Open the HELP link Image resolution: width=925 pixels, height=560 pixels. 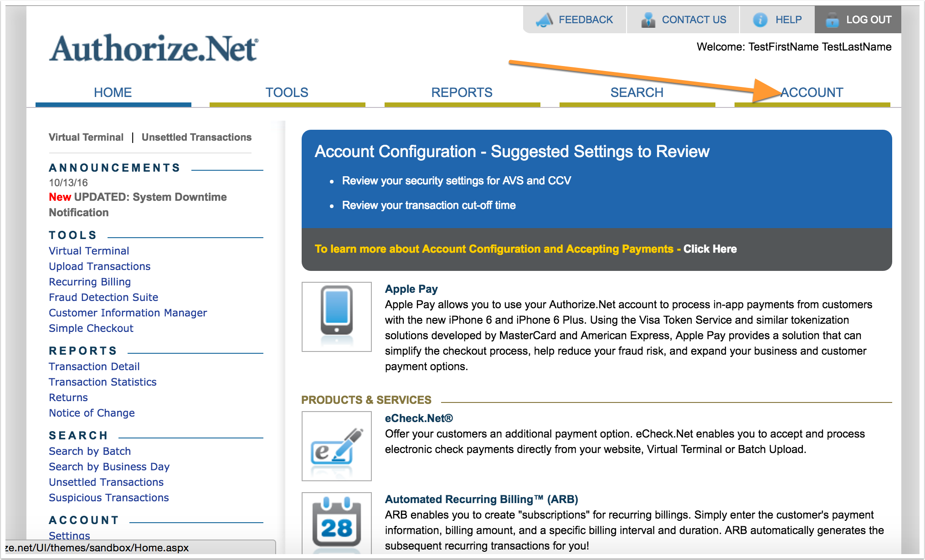(788, 20)
